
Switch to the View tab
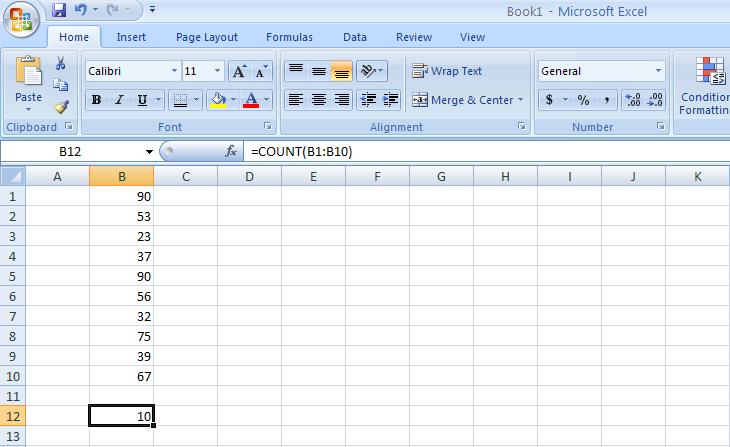pos(472,37)
